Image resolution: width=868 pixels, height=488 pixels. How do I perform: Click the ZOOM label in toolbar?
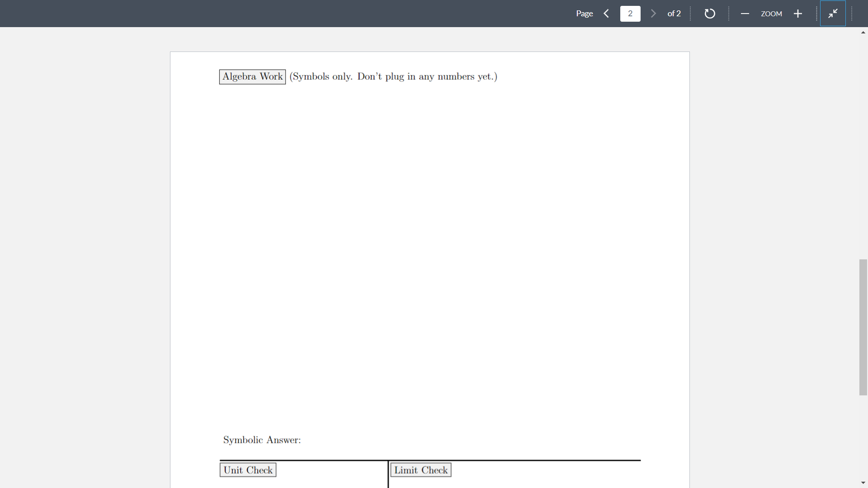click(771, 14)
